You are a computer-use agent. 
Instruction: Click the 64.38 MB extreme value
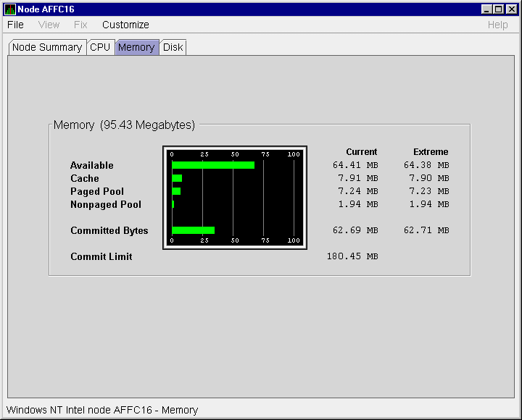click(x=426, y=165)
